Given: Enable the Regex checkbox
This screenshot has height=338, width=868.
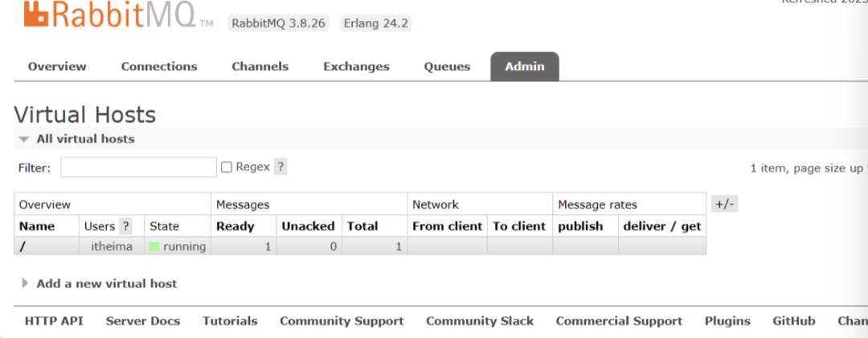Looking at the screenshot, I should [x=227, y=167].
